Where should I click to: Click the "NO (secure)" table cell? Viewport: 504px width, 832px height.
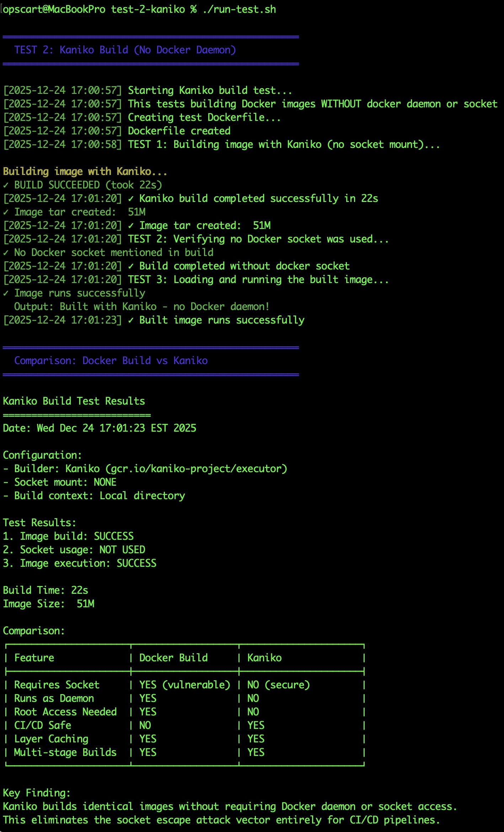(278, 685)
